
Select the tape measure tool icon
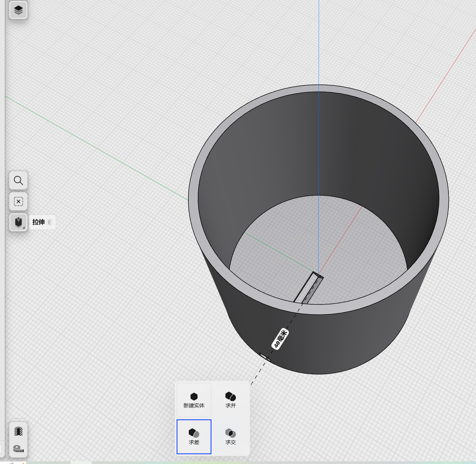tap(18, 449)
